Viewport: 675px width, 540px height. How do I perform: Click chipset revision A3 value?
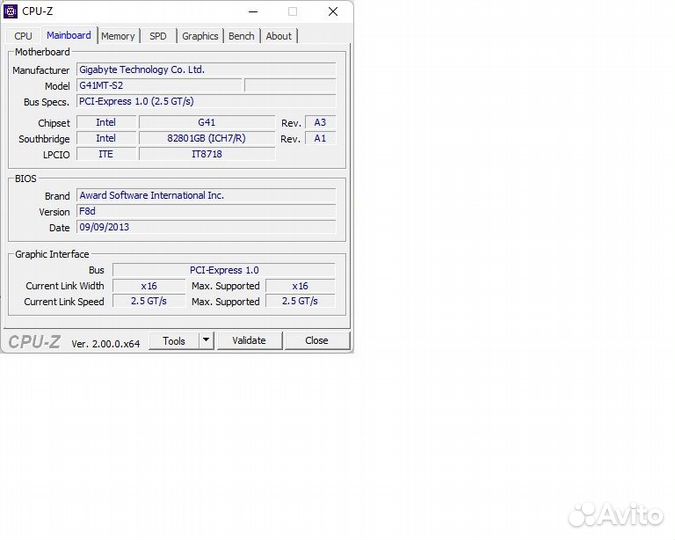coord(320,123)
